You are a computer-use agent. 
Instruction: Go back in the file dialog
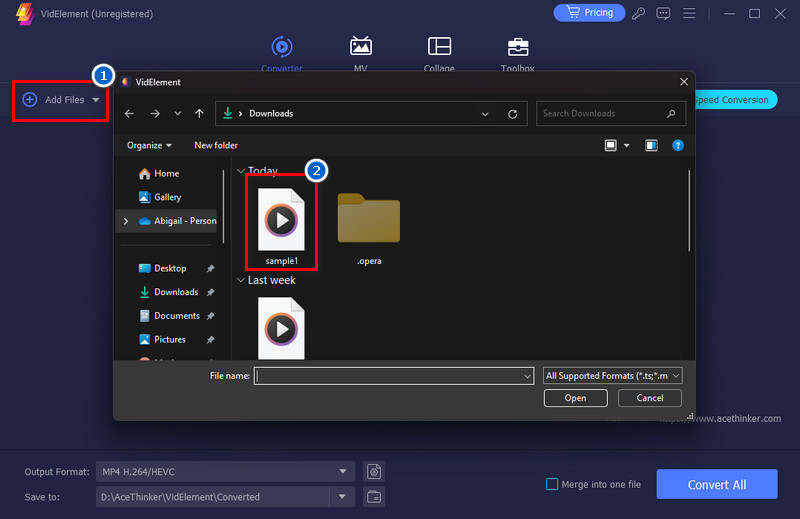(130, 113)
